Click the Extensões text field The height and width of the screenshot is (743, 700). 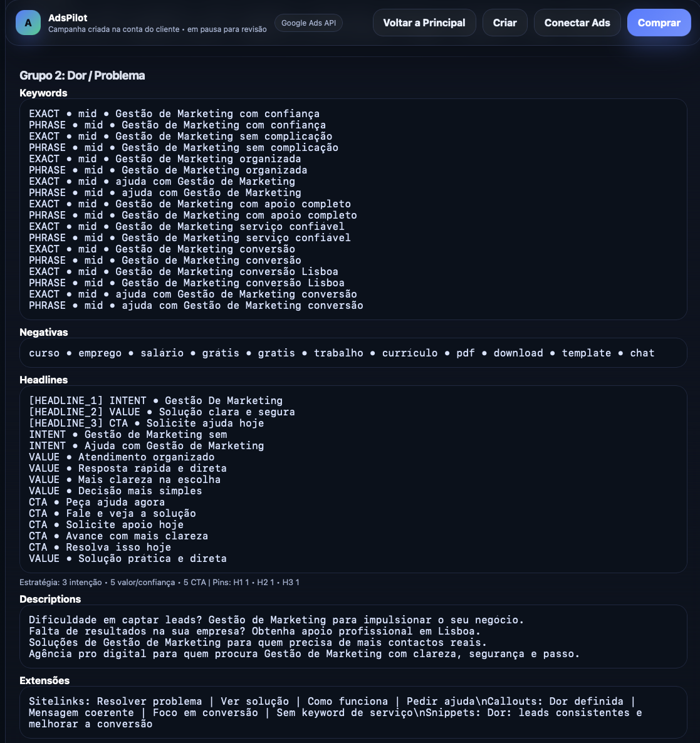click(353, 712)
